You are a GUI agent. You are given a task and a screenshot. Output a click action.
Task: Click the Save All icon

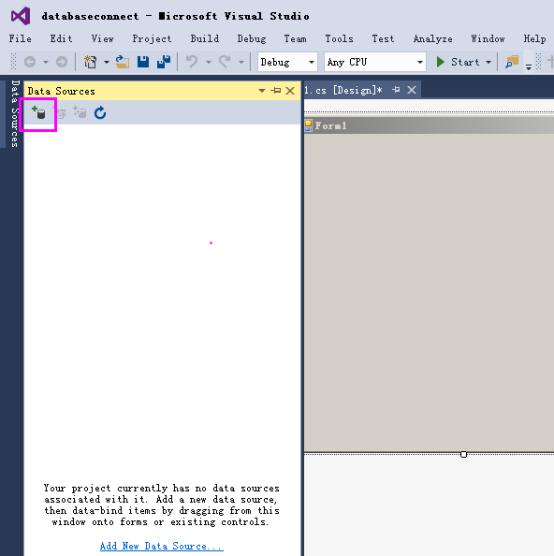point(164,62)
